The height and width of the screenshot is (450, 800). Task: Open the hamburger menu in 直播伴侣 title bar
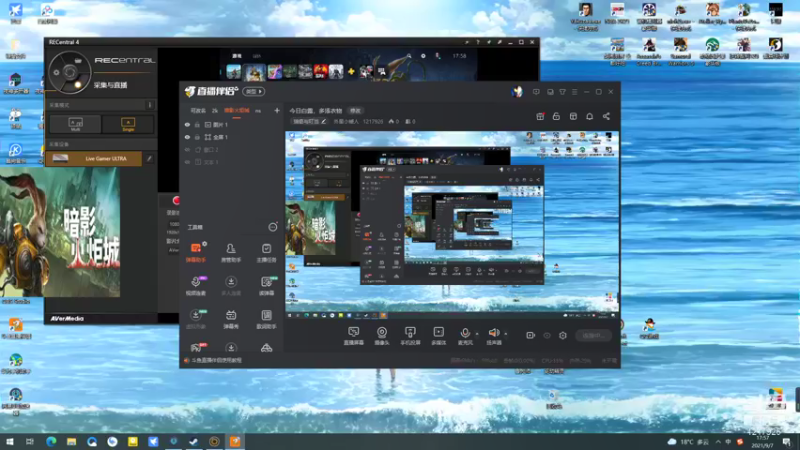click(x=574, y=92)
